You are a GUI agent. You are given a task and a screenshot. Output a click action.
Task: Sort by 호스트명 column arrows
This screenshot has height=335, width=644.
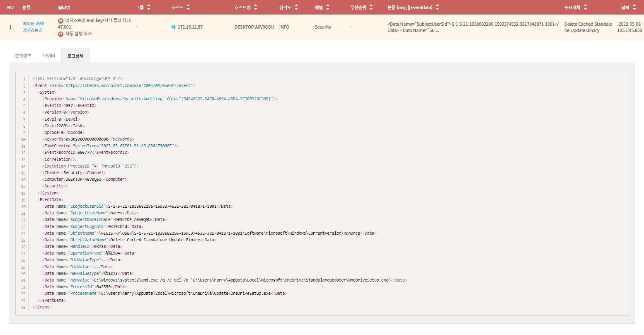point(255,7)
